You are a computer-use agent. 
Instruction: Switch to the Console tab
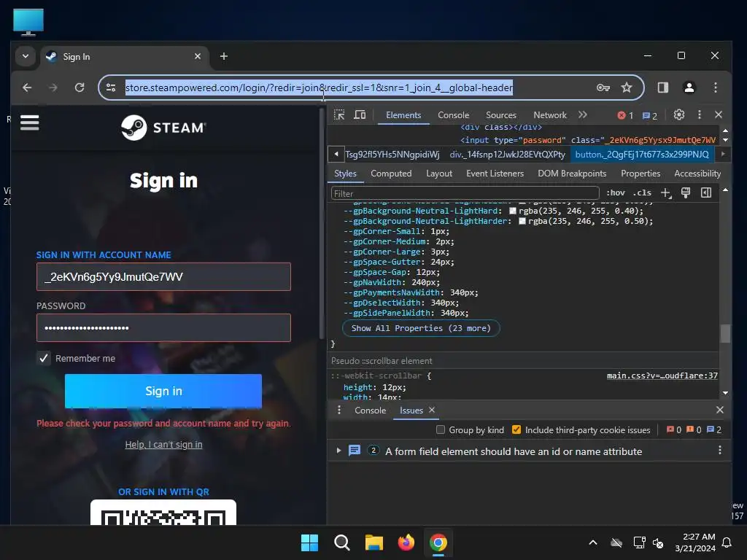[453, 115]
